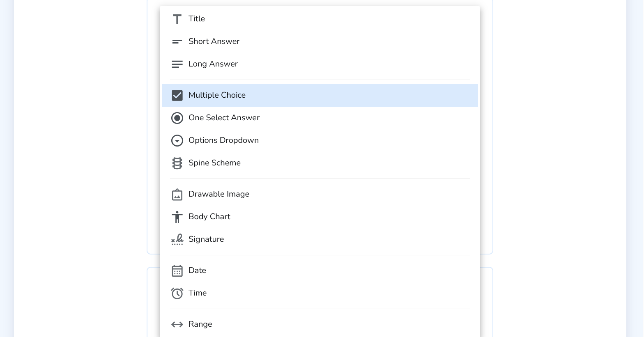Image resolution: width=644 pixels, height=337 pixels.
Task: Select the One Select Answer option
Action: click(x=224, y=118)
